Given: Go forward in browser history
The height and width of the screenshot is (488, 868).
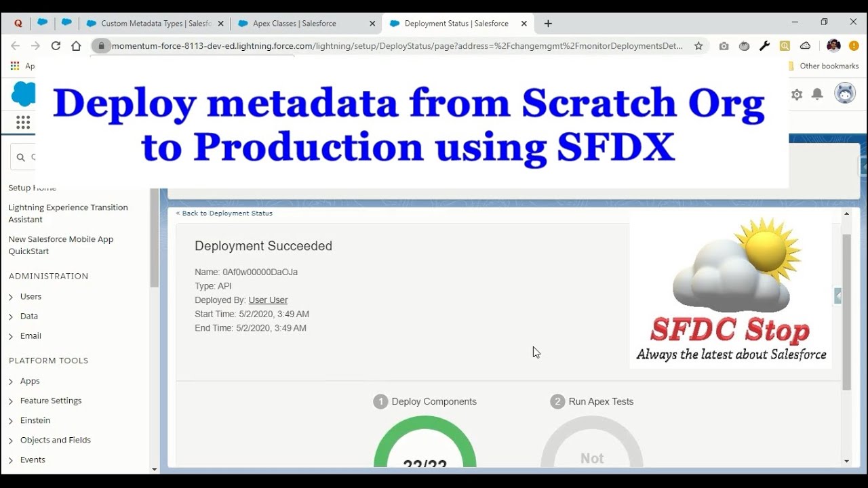Looking at the screenshot, I should click(x=35, y=45).
